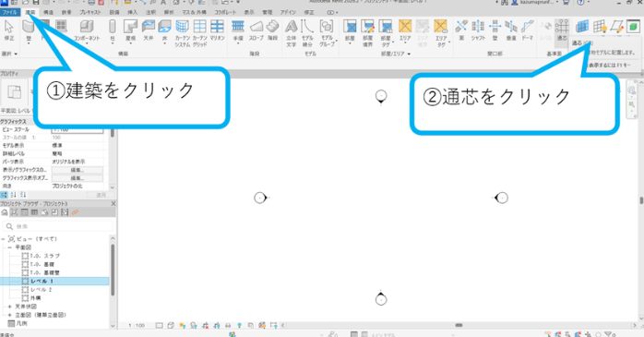
Task: Click the 1 : 100 view scale
Action: click(137, 326)
